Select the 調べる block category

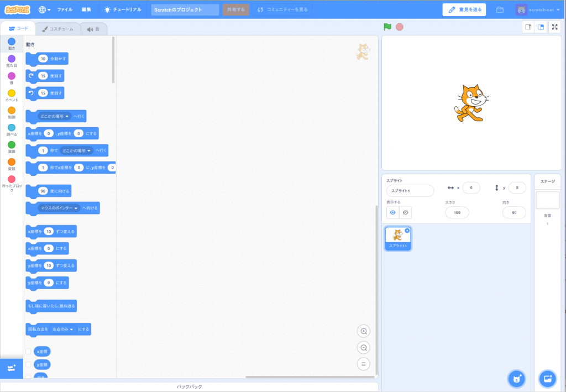12,130
